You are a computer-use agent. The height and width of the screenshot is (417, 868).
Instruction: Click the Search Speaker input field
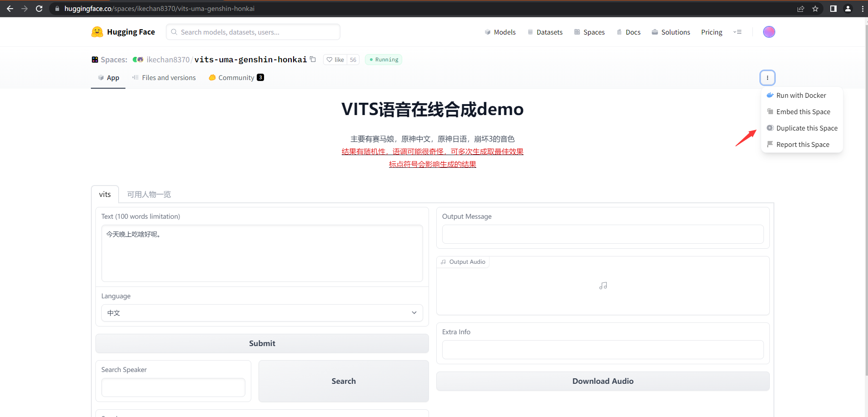pyautogui.click(x=173, y=387)
